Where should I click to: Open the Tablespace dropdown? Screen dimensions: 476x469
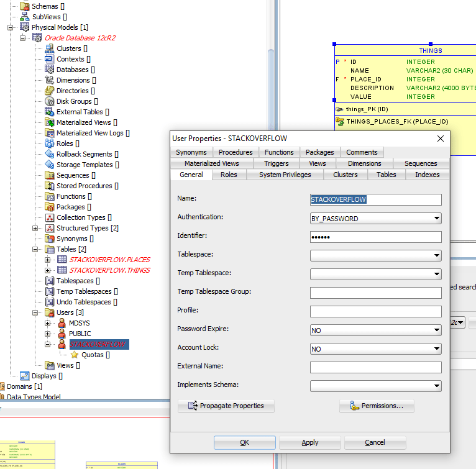[436, 255]
